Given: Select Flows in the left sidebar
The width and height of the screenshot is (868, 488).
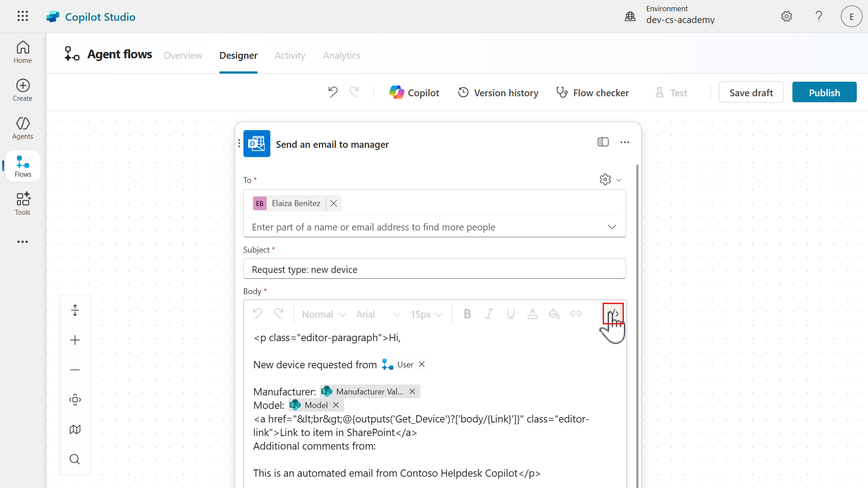Looking at the screenshot, I should pos(22,165).
